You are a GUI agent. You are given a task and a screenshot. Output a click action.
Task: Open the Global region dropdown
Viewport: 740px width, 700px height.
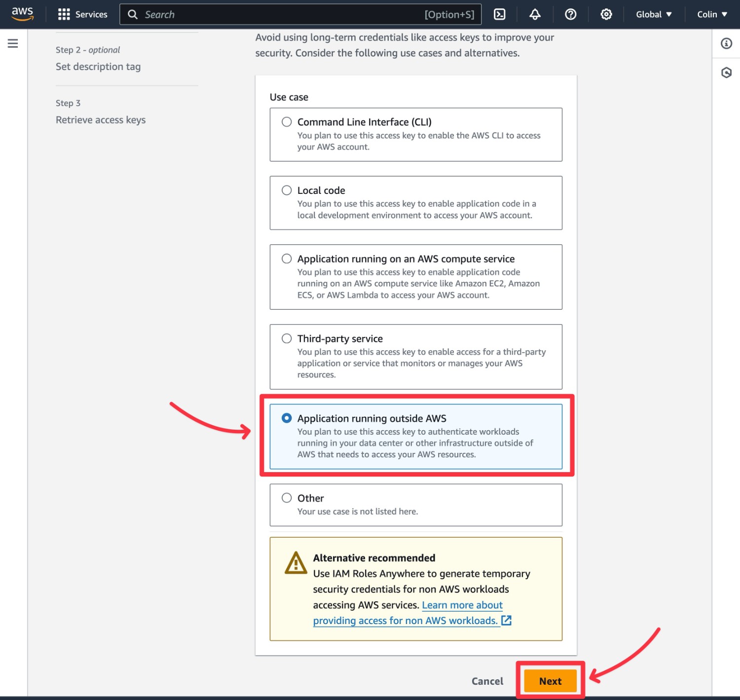654,14
